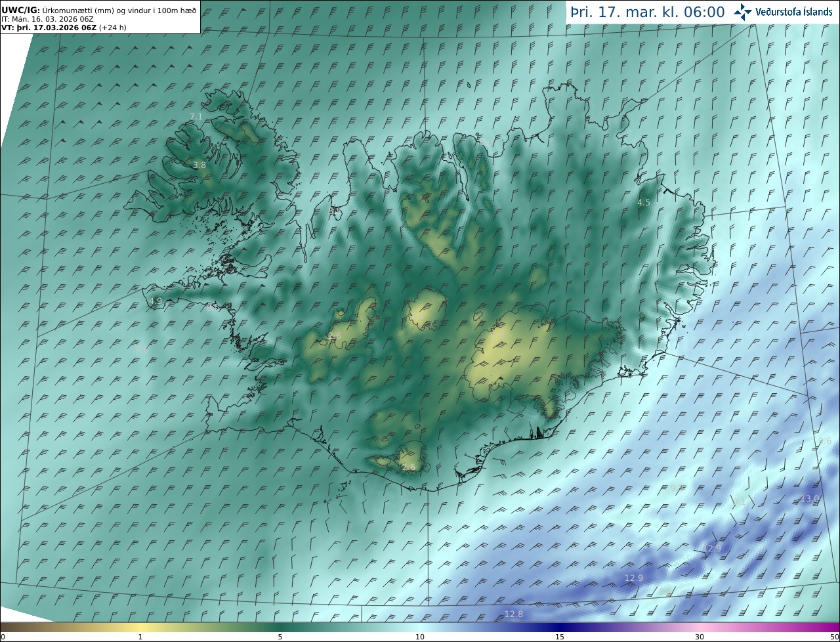Click the Veðurstofa Íslands logo icon
The image size is (840, 642).
coord(743,12)
